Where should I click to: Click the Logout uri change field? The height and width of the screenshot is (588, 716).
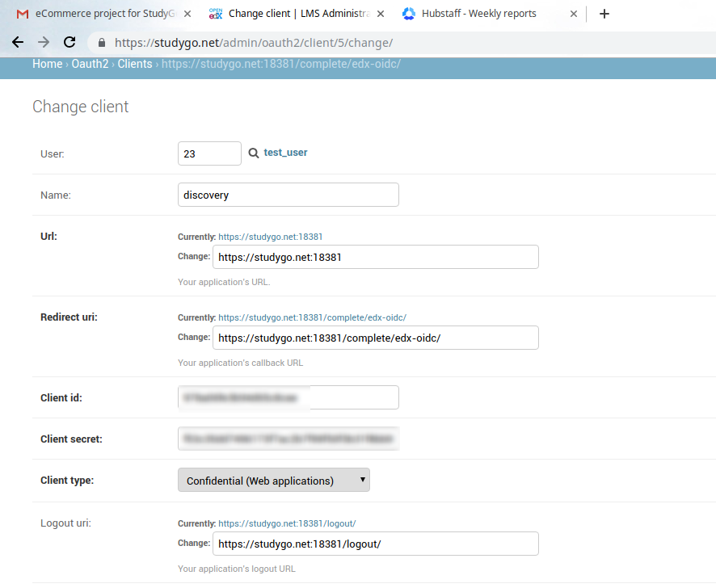click(375, 544)
